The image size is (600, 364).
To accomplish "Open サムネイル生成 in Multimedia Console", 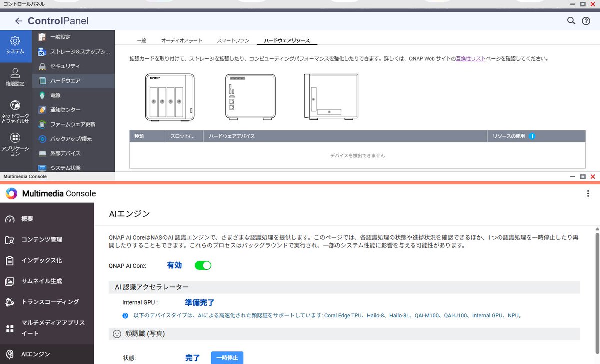I will click(47, 281).
